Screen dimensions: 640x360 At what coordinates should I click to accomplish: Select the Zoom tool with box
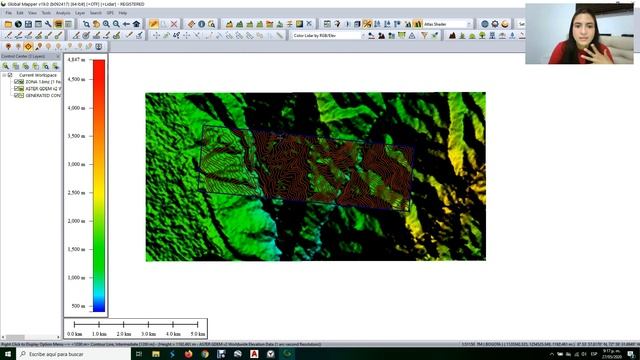86,24
